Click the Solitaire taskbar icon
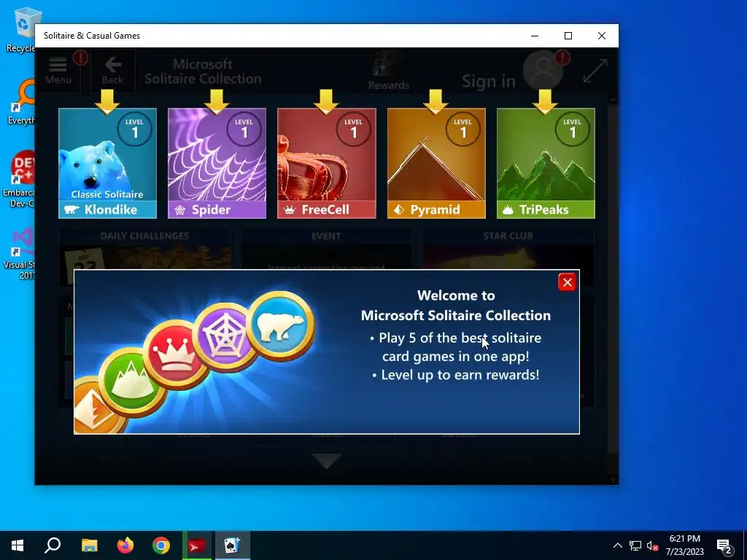The image size is (747, 560). coord(232,545)
